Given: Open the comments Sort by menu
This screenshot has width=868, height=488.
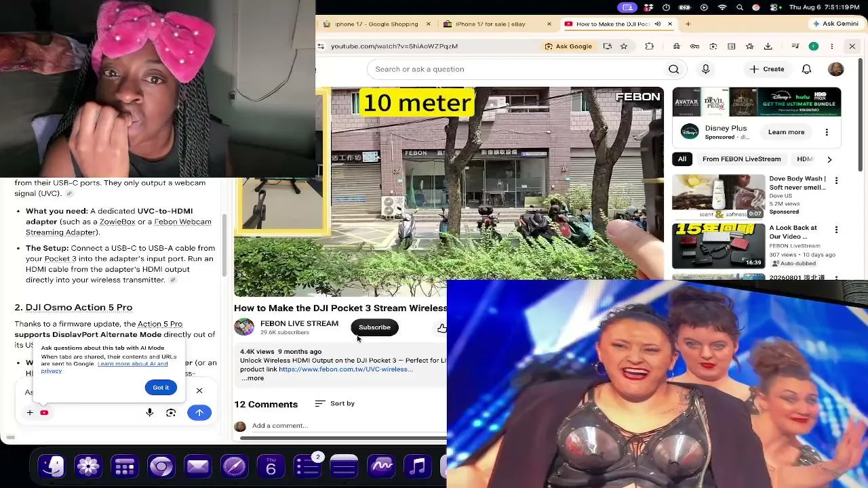Looking at the screenshot, I should tap(335, 404).
